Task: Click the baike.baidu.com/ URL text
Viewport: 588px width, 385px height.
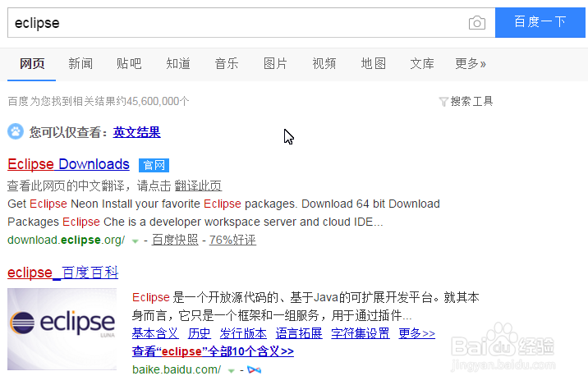Action: coord(177,370)
